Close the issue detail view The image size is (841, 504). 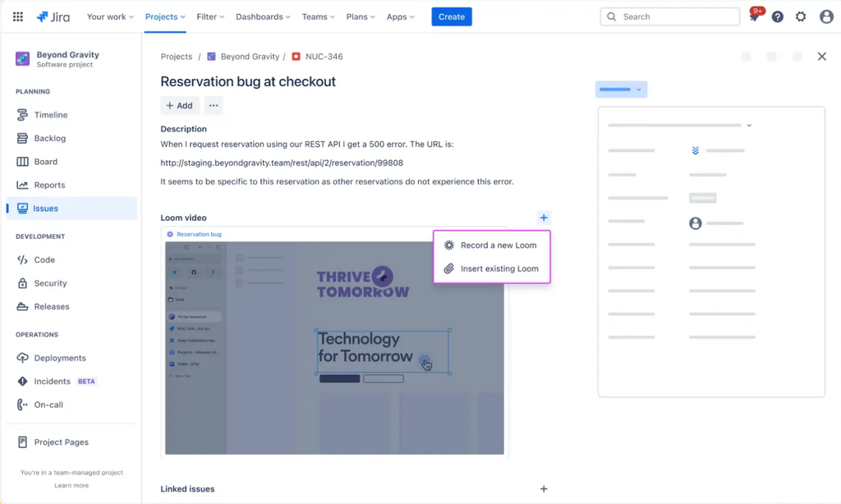[x=821, y=57]
